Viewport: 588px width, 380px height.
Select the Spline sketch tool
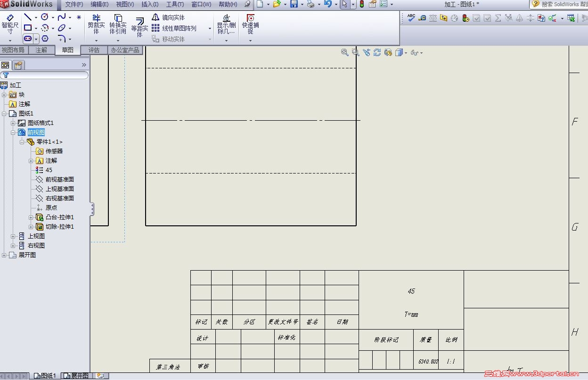pyautogui.click(x=62, y=17)
